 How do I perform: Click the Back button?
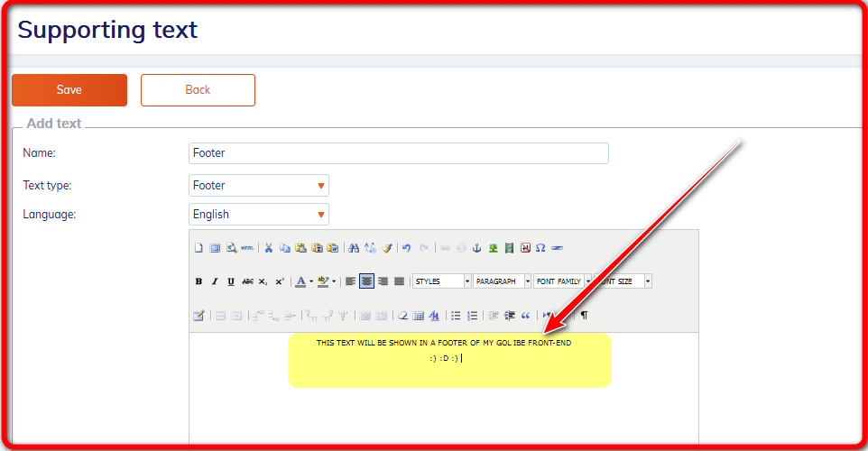tap(198, 90)
